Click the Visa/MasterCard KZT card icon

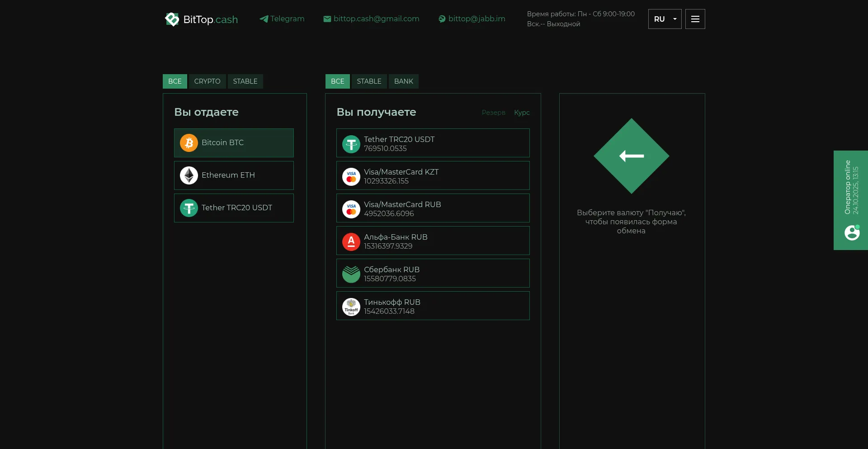coord(351,176)
